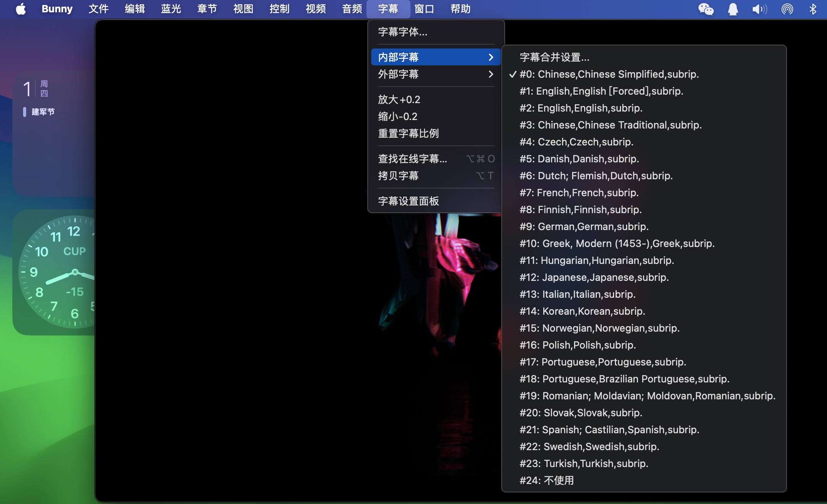This screenshot has height=504, width=827.
Task: Open the 音频 menu
Action: pyautogui.click(x=352, y=9)
